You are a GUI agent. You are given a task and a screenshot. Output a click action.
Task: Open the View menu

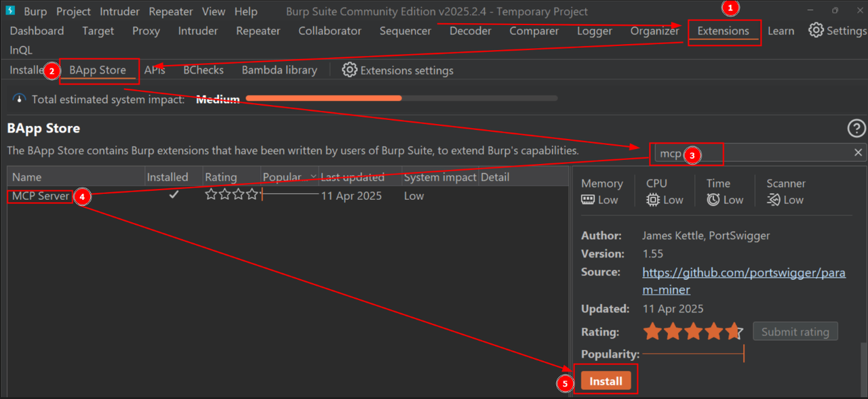point(214,12)
